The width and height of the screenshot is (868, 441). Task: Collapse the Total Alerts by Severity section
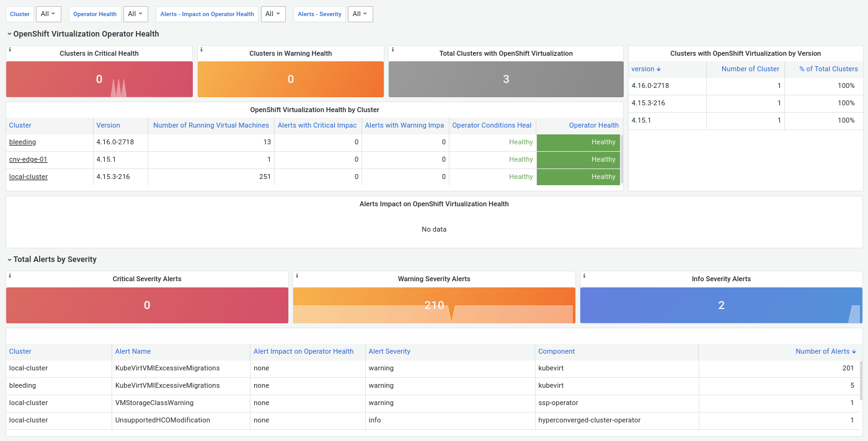pos(9,260)
